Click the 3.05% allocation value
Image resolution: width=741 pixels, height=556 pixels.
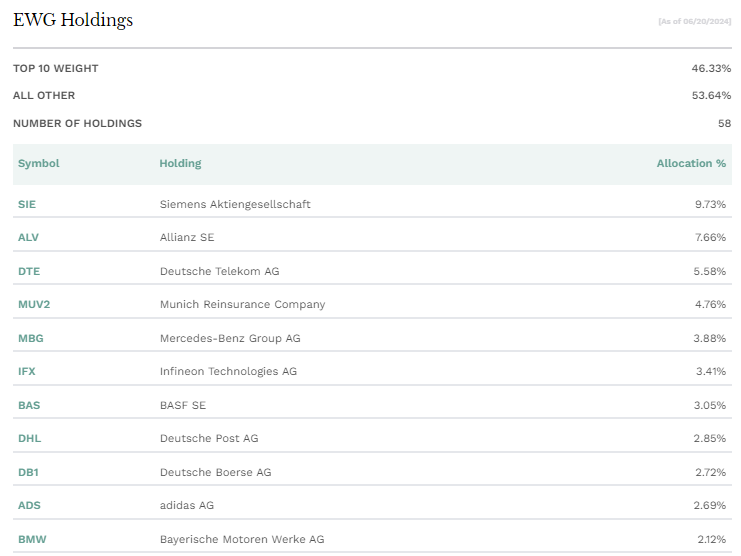tap(709, 405)
